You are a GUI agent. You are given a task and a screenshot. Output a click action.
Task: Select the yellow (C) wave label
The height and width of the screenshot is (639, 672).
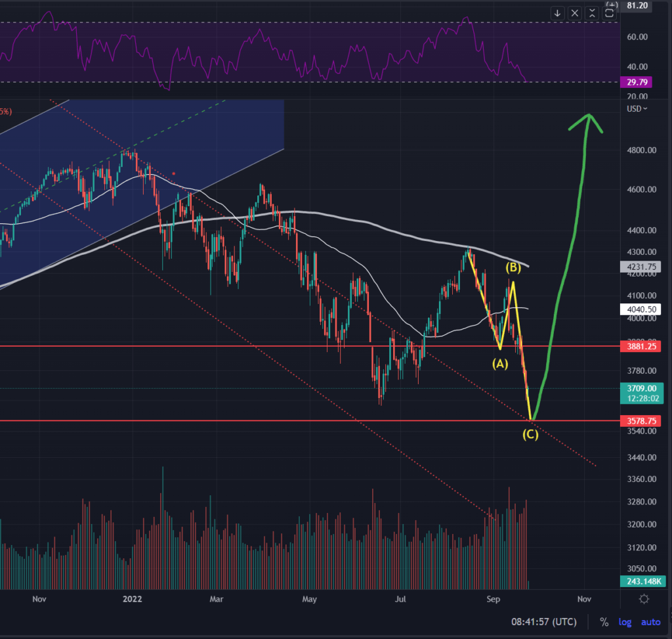click(530, 435)
